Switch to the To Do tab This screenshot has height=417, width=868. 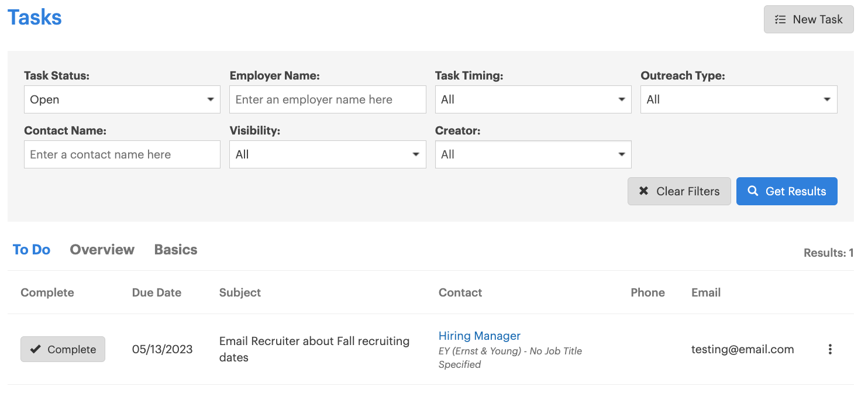[32, 250]
